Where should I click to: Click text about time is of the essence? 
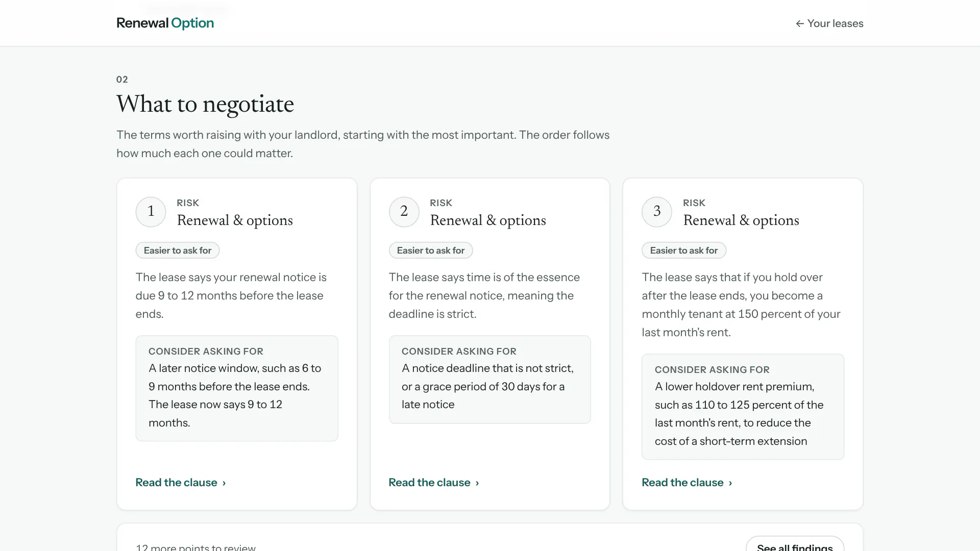pyautogui.click(x=484, y=295)
